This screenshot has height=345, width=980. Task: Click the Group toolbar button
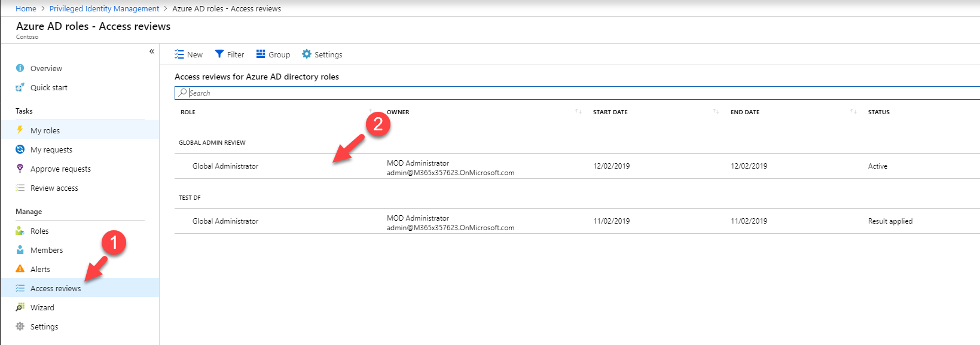[273, 54]
